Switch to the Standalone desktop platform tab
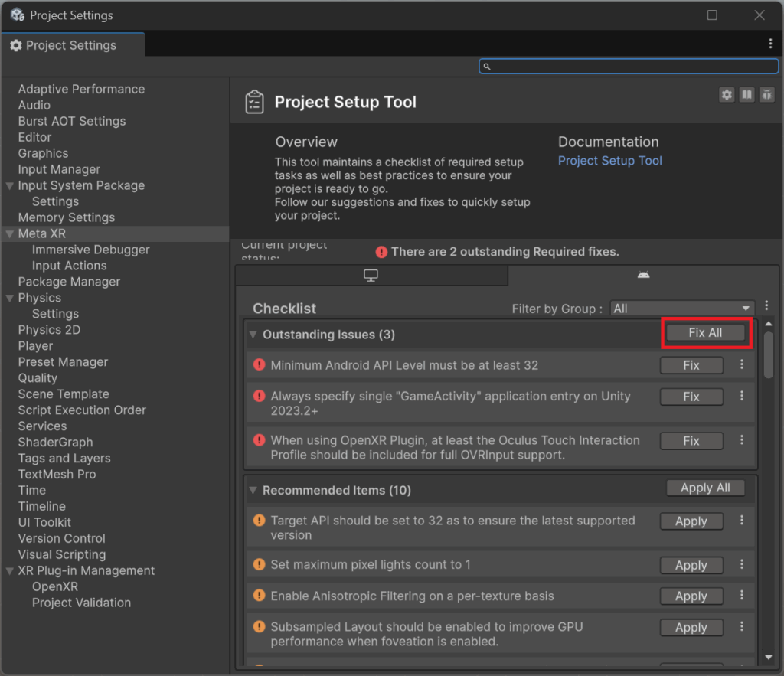Image resolution: width=784 pixels, height=676 pixels. [x=371, y=276]
